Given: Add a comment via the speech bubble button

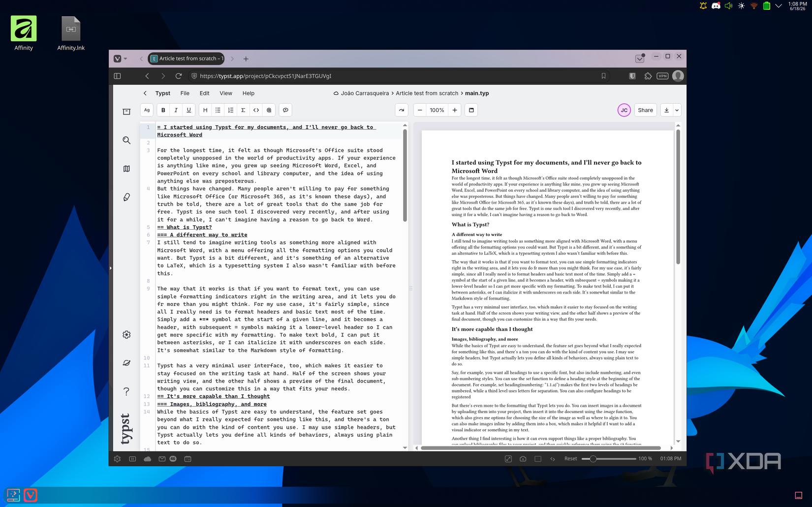Looking at the screenshot, I should [x=285, y=110].
